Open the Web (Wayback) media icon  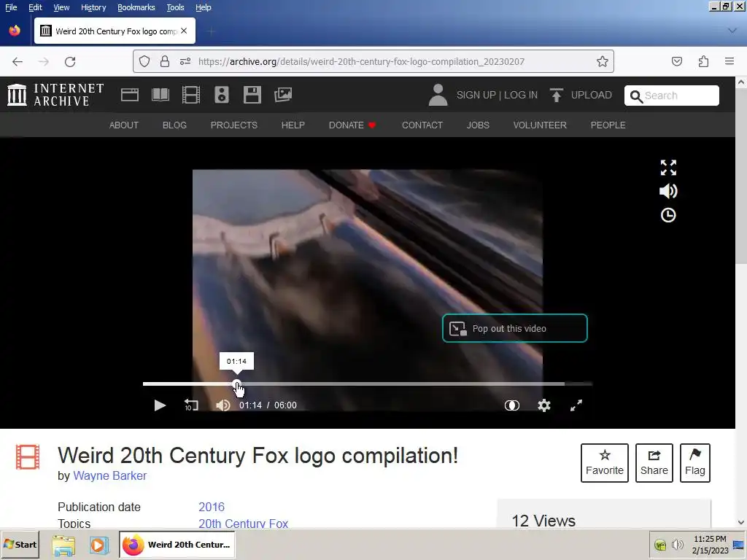click(130, 95)
